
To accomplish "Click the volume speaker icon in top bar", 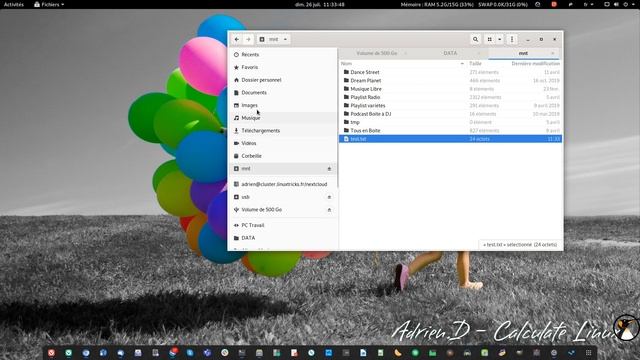I will pyautogui.click(x=616, y=4).
